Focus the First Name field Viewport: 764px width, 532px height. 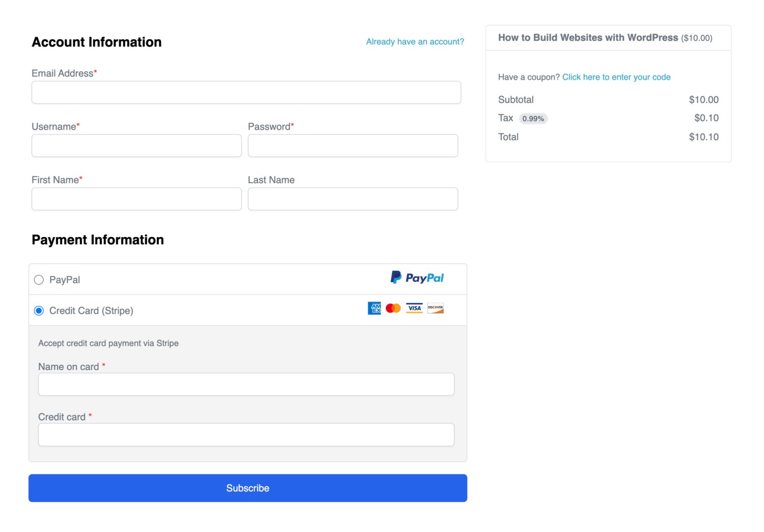coord(137,199)
